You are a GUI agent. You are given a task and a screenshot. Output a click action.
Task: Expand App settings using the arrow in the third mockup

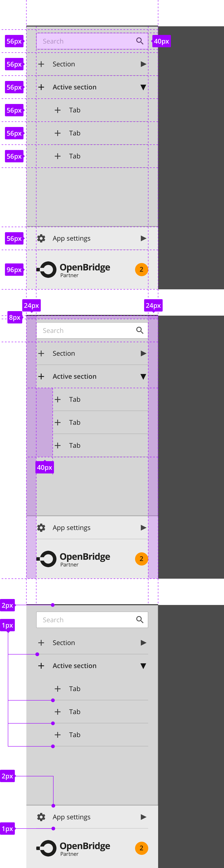pyautogui.click(x=143, y=817)
